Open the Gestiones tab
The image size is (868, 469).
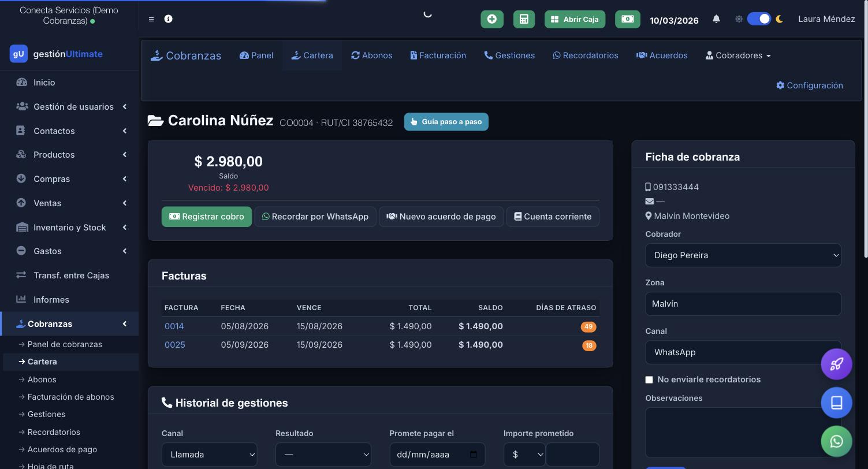509,55
